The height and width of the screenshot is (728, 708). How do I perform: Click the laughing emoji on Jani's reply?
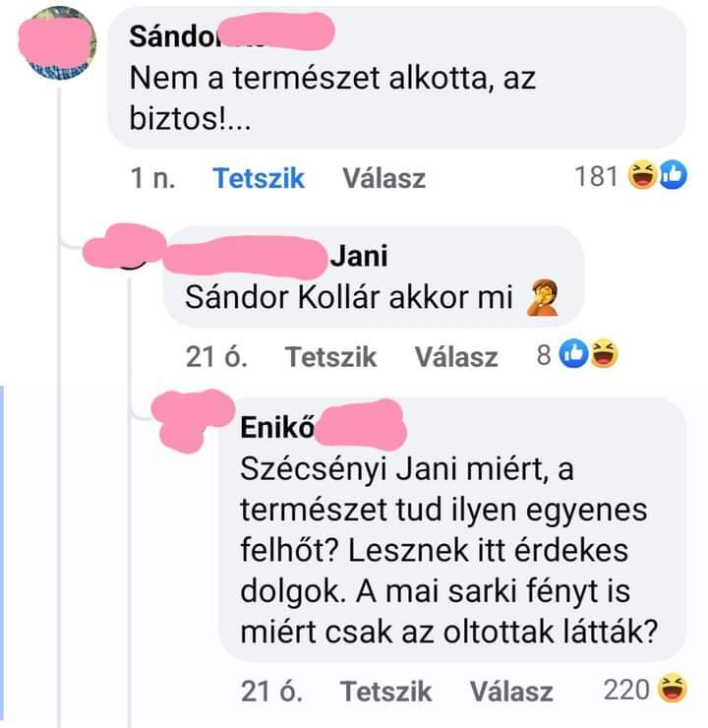point(604,354)
